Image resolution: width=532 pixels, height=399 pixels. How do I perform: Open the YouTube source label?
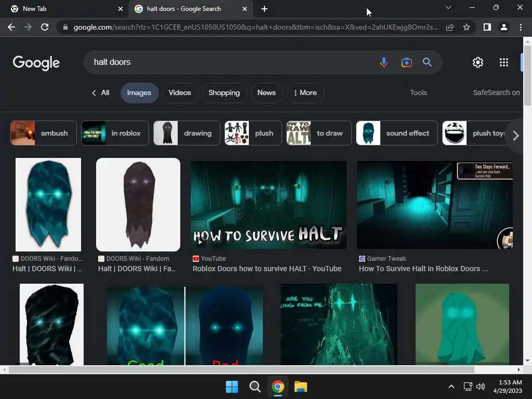click(209, 259)
